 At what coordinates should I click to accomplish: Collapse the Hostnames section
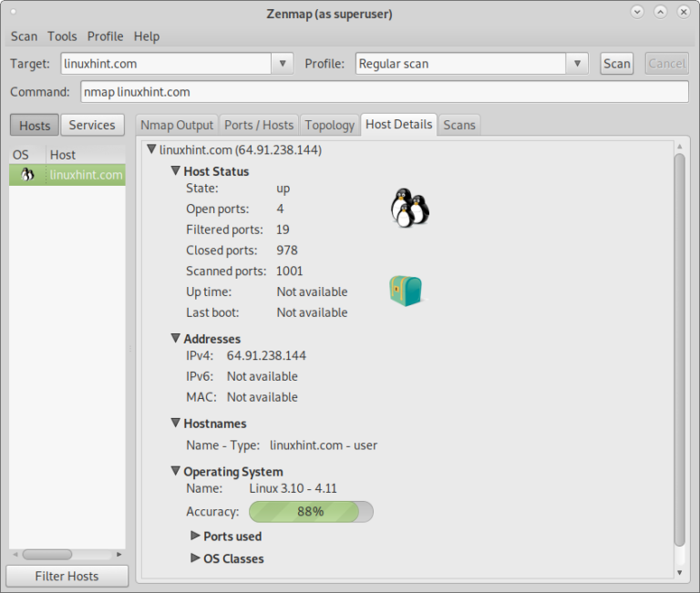176,423
